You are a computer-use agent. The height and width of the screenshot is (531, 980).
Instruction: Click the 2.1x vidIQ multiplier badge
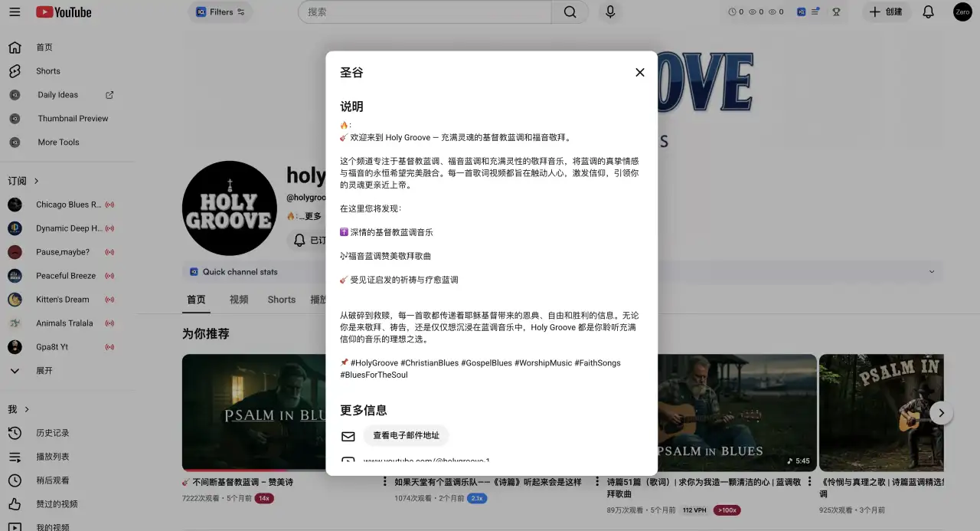coord(476,498)
